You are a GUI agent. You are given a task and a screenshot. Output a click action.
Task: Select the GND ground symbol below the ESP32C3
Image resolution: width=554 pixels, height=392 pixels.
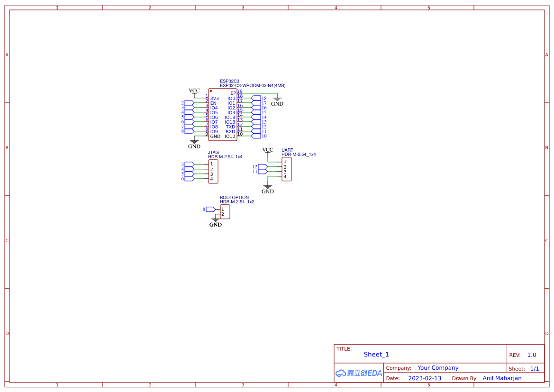click(194, 143)
